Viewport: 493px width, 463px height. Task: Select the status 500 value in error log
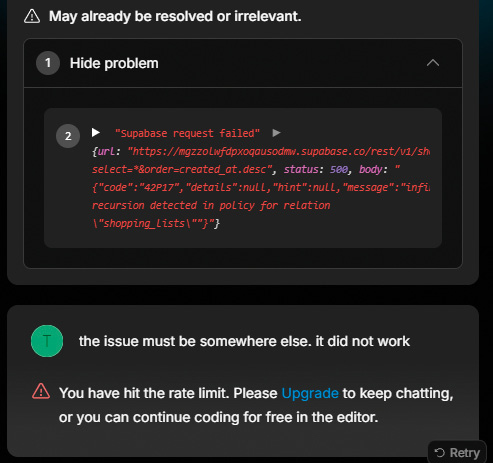[x=339, y=169]
